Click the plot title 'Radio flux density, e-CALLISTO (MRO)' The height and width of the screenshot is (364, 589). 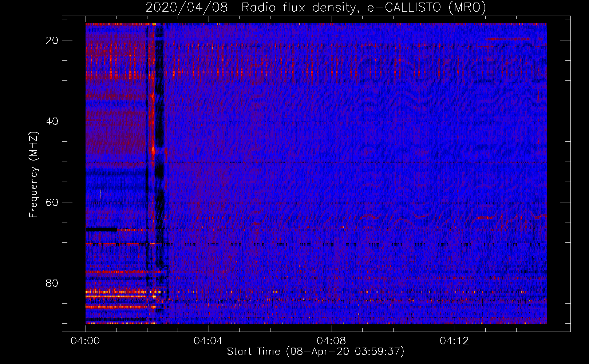tap(364, 8)
